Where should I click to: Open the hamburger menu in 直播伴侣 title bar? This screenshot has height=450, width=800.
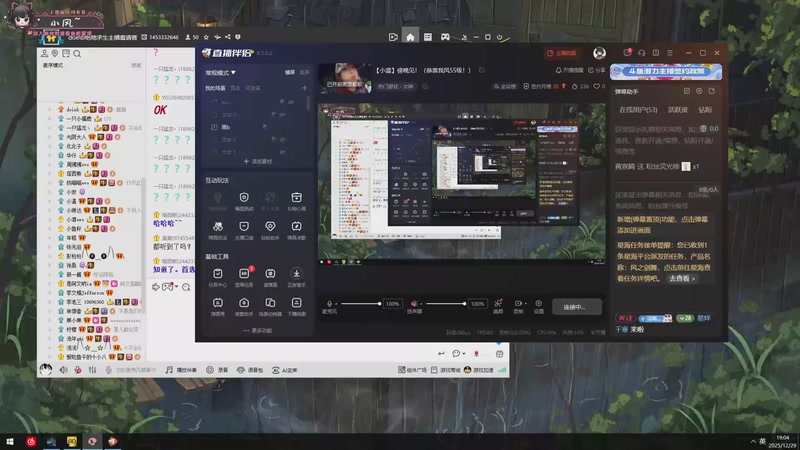click(670, 53)
